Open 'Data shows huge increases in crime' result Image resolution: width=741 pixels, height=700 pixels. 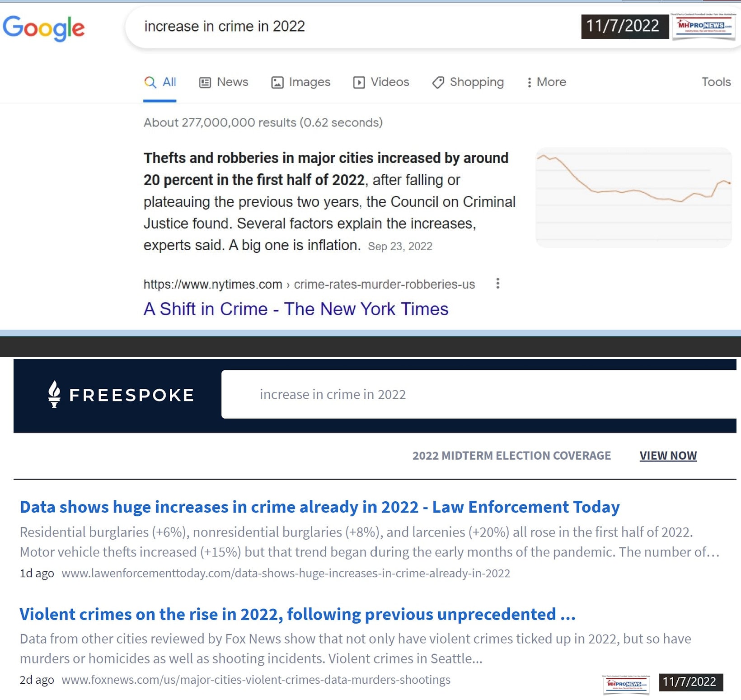coord(320,507)
